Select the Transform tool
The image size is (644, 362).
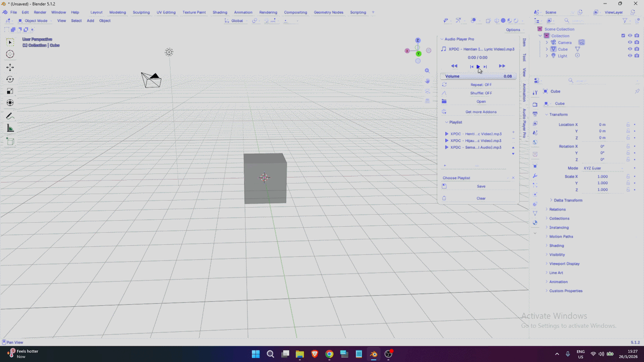(10, 103)
